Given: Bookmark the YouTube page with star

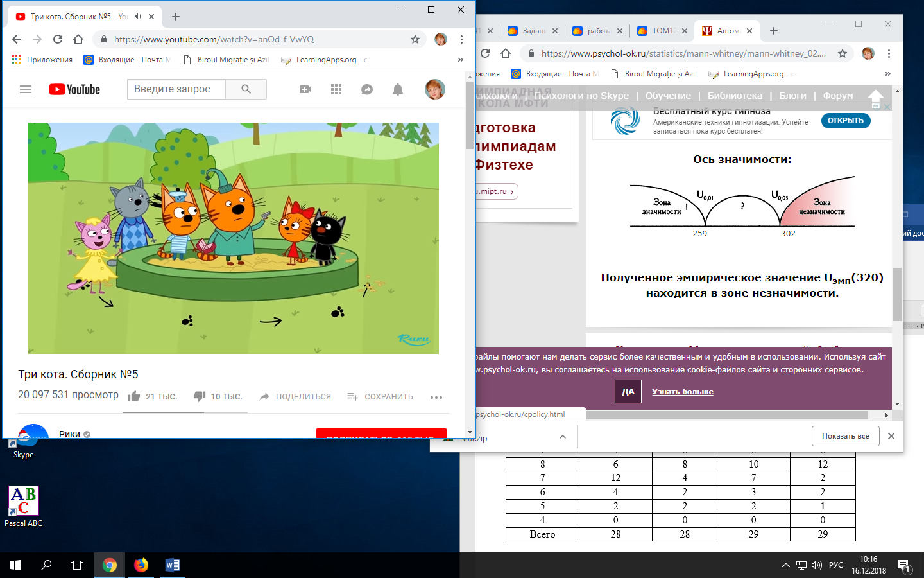Looking at the screenshot, I should click(x=415, y=39).
